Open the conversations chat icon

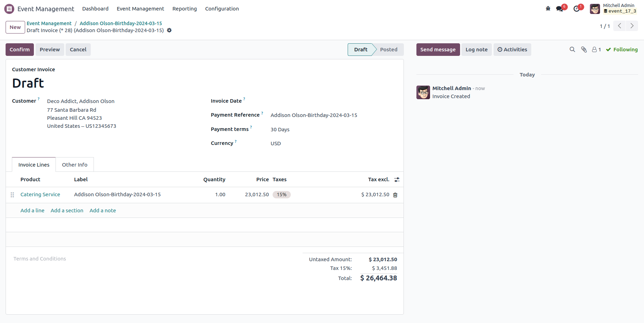(x=560, y=9)
